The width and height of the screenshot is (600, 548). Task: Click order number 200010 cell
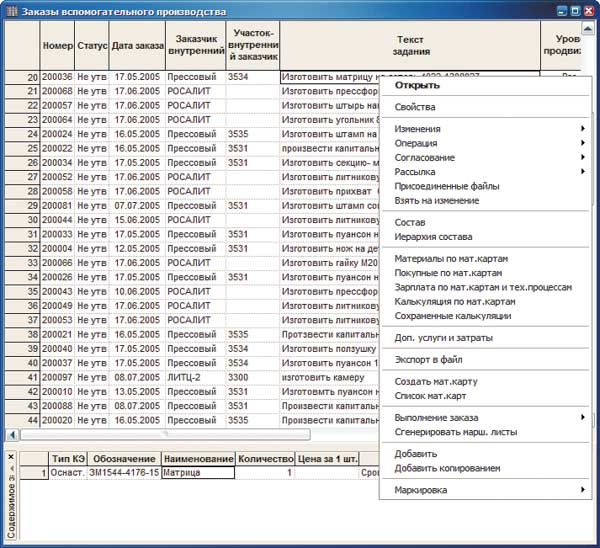click(x=57, y=391)
